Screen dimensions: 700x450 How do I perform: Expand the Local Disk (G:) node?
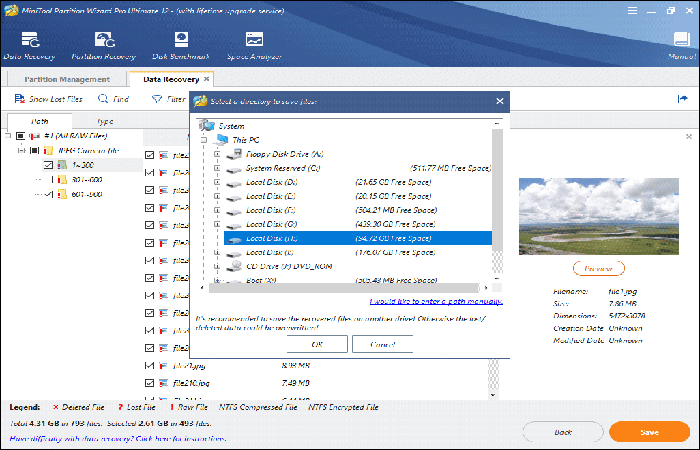point(217,224)
